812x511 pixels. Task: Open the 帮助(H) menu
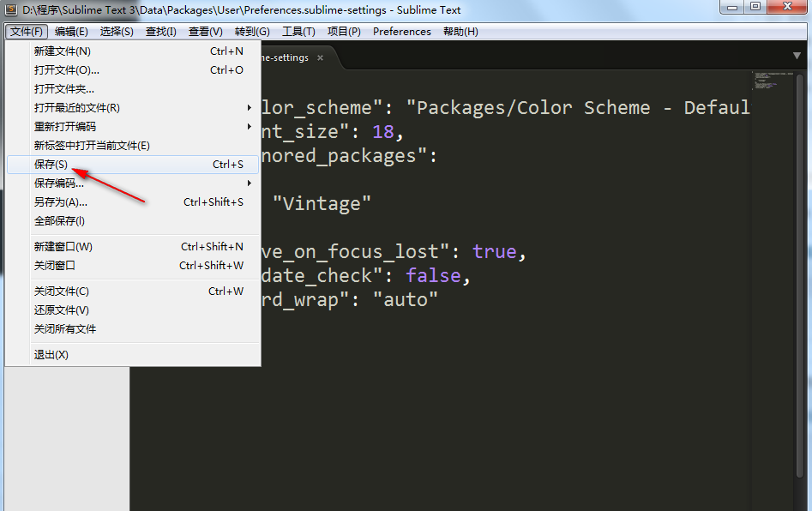point(460,32)
